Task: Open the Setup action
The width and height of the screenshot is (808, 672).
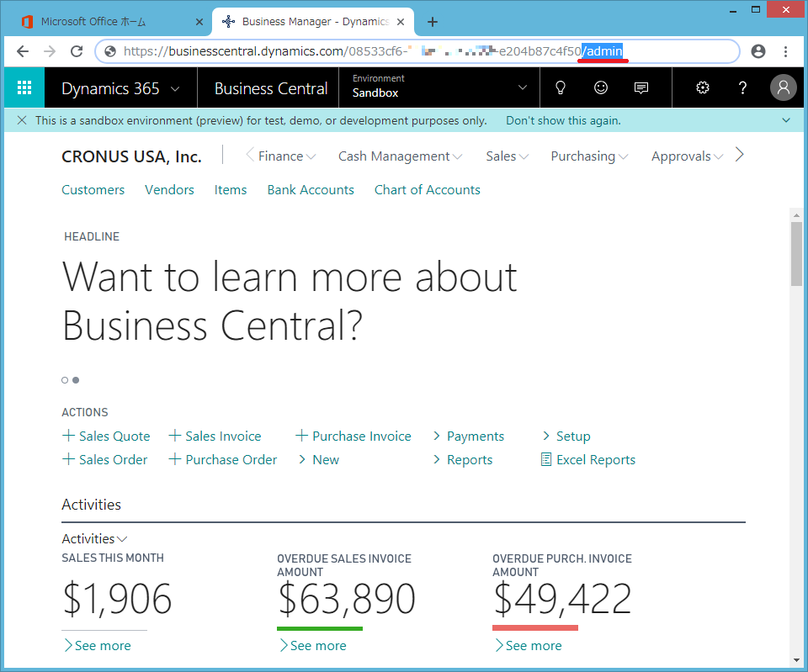Action: pyautogui.click(x=566, y=436)
